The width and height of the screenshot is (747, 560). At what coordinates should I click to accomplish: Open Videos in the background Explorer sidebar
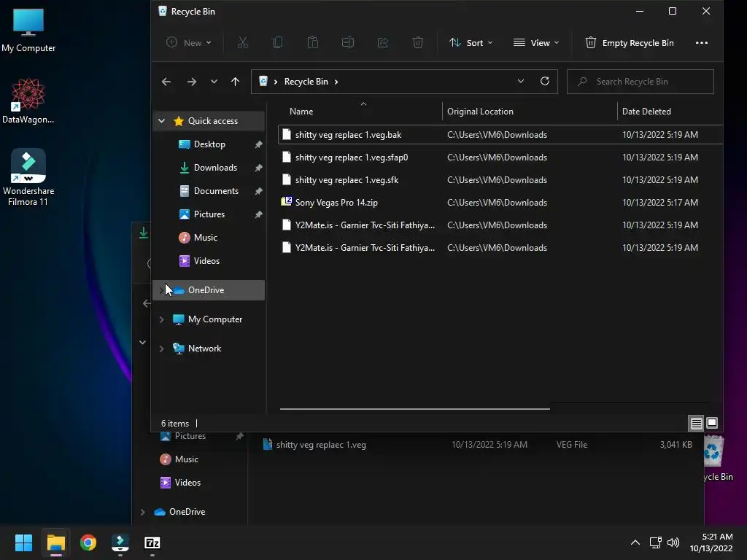tap(187, 483)
